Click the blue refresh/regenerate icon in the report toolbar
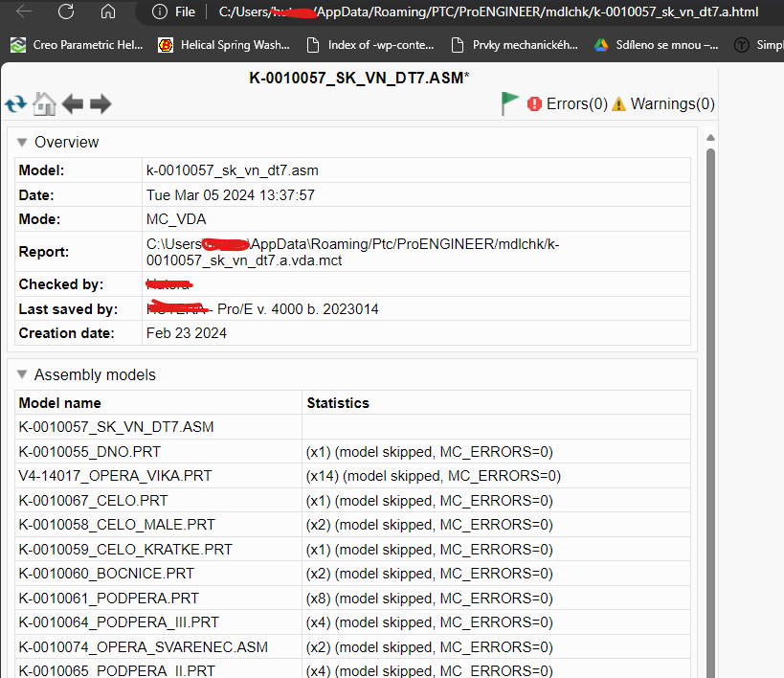 (15, 103)
